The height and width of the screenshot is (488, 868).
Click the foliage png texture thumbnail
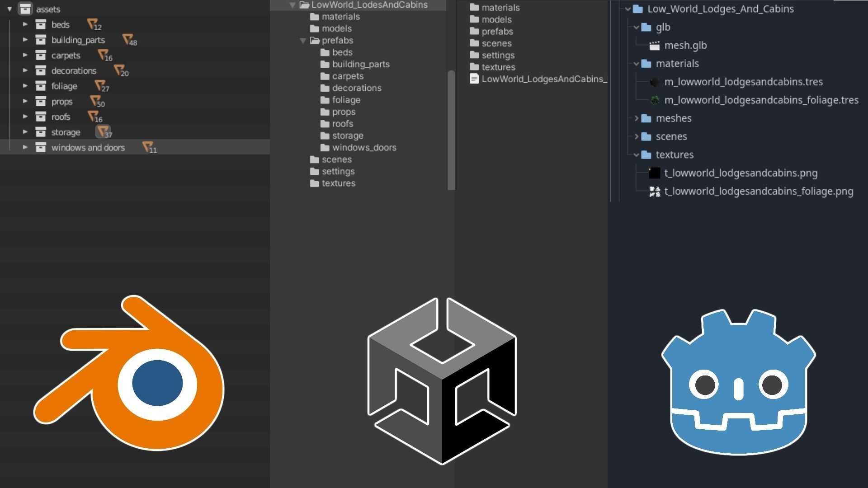coord(654,191)
